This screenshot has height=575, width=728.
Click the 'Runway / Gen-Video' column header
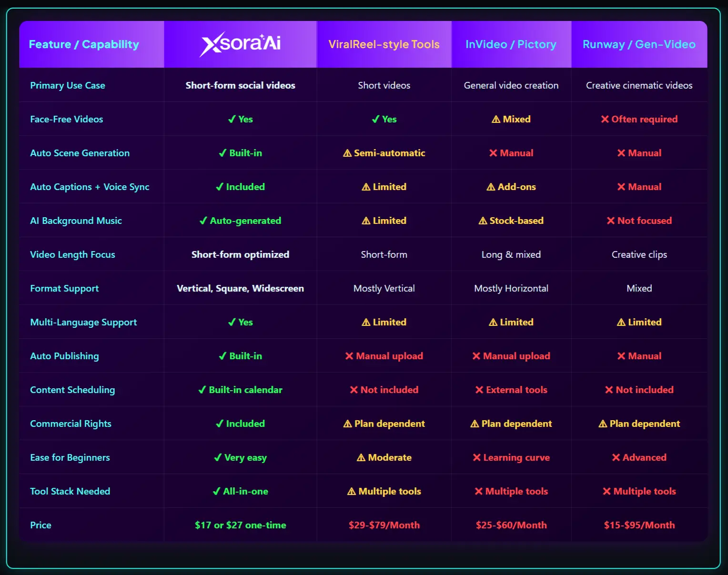pyautogui.click(x=639, y=44)
